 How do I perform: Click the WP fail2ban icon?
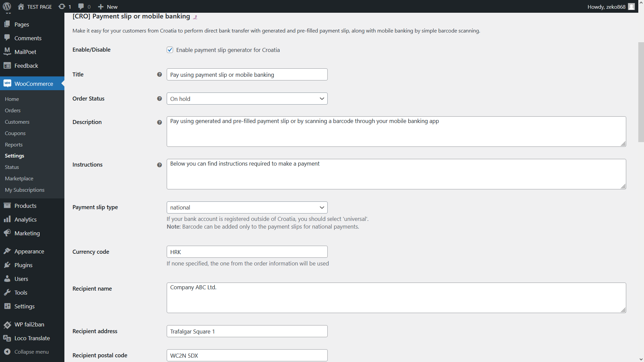coord(7,324)
